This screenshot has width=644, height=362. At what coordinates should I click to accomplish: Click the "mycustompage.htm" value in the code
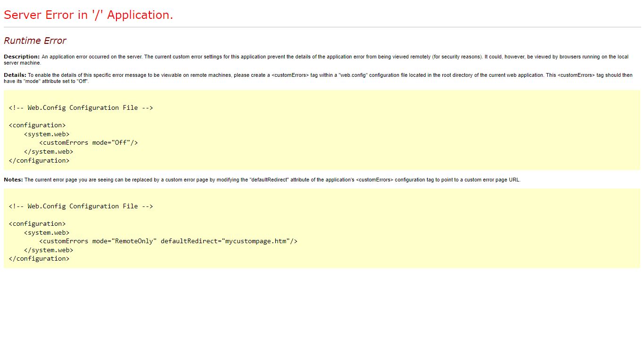pos(256,241)
